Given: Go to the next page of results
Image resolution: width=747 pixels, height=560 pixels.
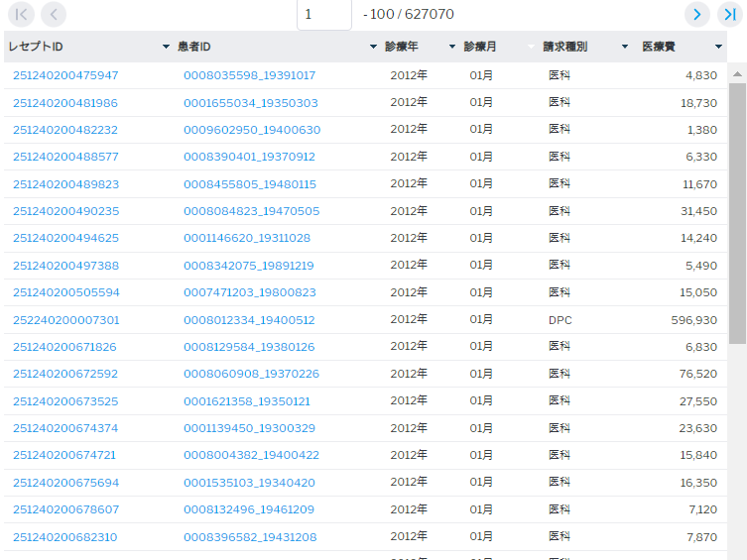Looking at the screenshot, I should [x=697, y=14].
